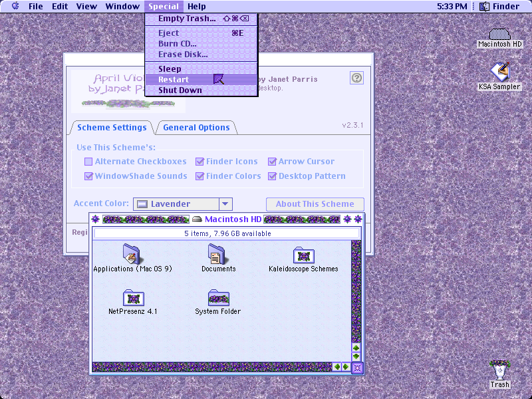Viewport: 532px width, 399px height.
Task: Close the open Special menu
Action: pos(164,6)
